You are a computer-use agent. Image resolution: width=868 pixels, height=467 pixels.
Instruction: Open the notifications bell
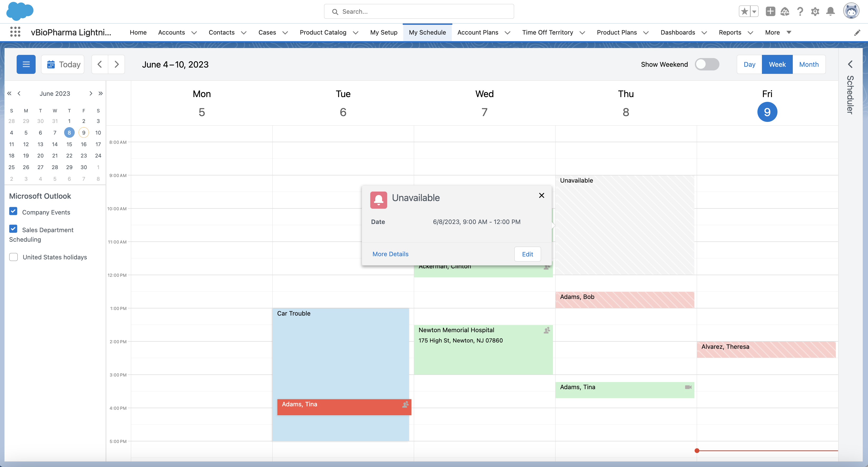tap(830, 11)
